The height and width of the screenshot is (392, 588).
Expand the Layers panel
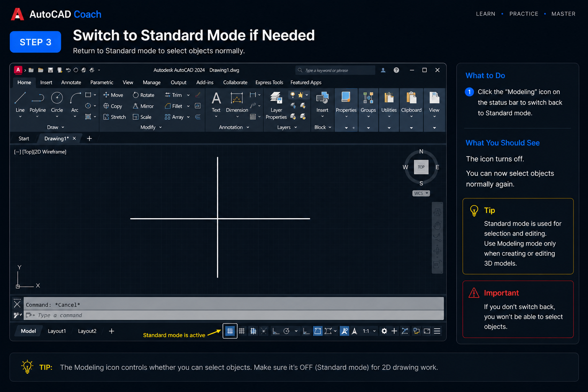click(287, 127)
